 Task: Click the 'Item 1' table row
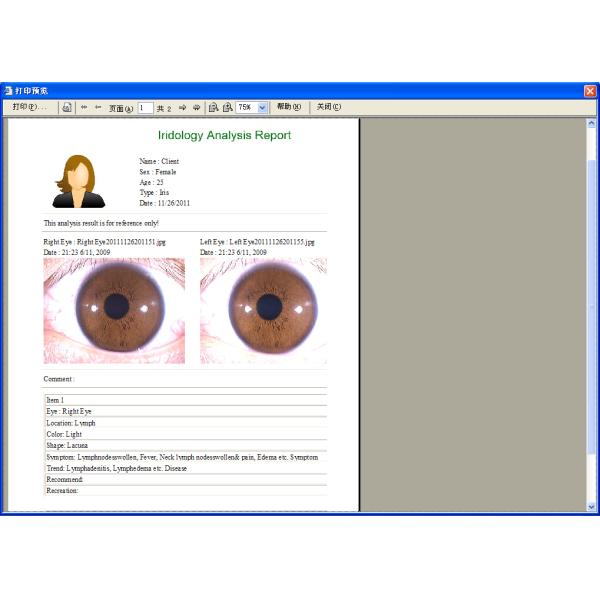(186, 400)
